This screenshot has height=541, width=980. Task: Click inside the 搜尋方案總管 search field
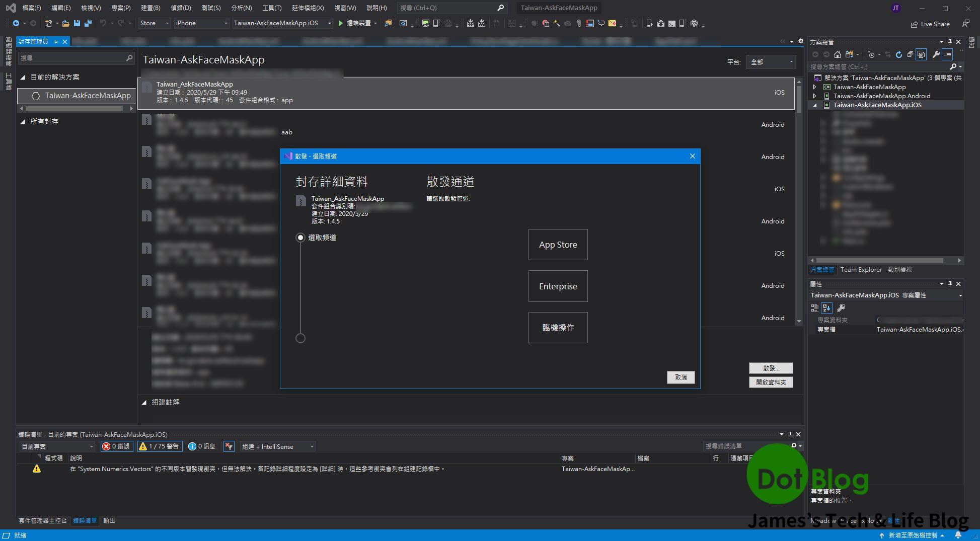[876, 66]
